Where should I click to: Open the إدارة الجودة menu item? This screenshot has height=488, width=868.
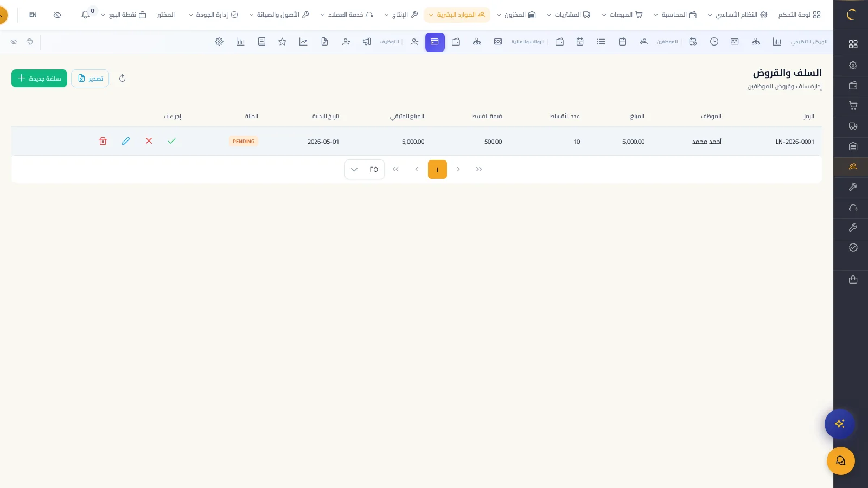213,15
